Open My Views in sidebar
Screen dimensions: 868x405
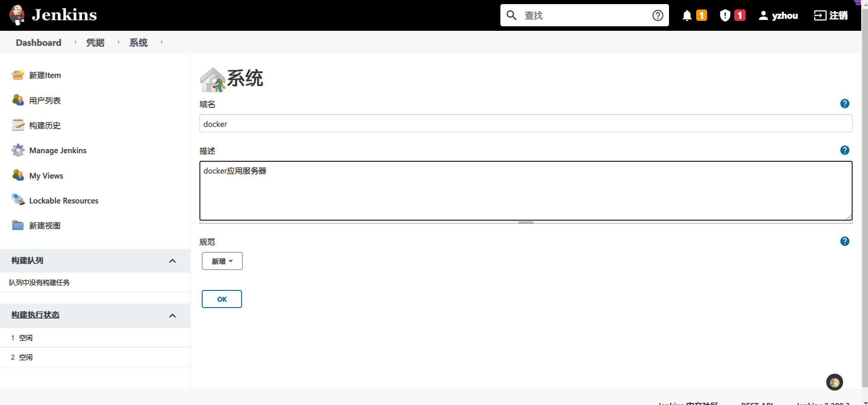click(46, 176)
